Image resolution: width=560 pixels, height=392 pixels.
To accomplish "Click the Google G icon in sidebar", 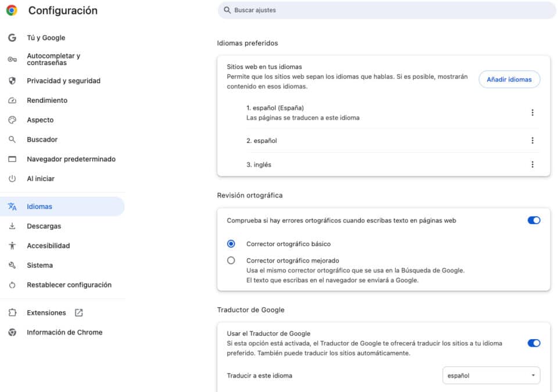I will click(x=12, y=38).
